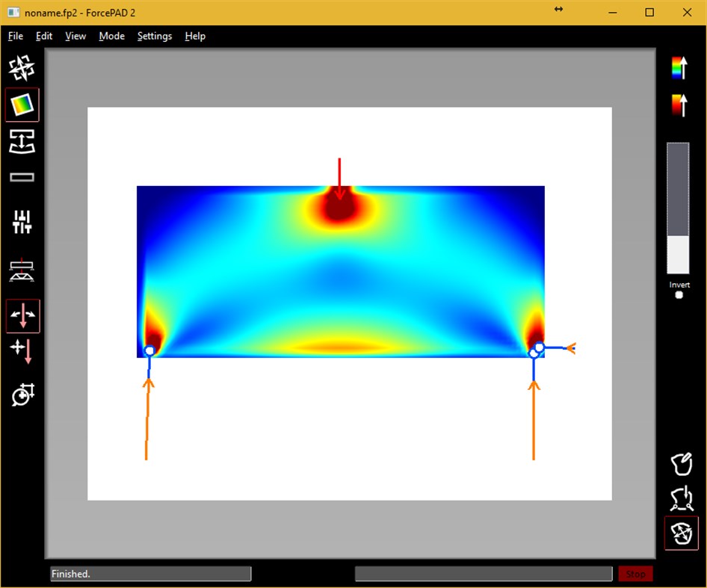Screen dimensions: 707x588
Task: Select the force arrow tool
Action: pyautogui.click(x=22, y=315)
